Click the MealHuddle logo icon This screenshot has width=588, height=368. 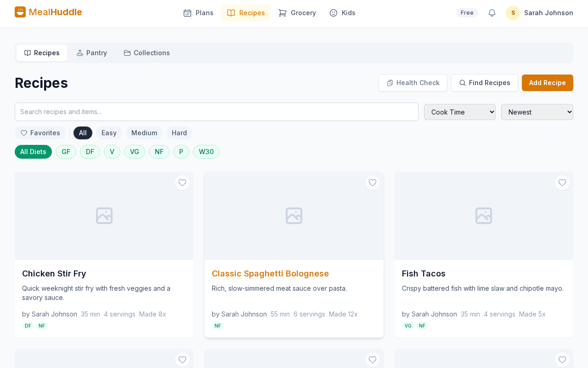tap(19, 11)
